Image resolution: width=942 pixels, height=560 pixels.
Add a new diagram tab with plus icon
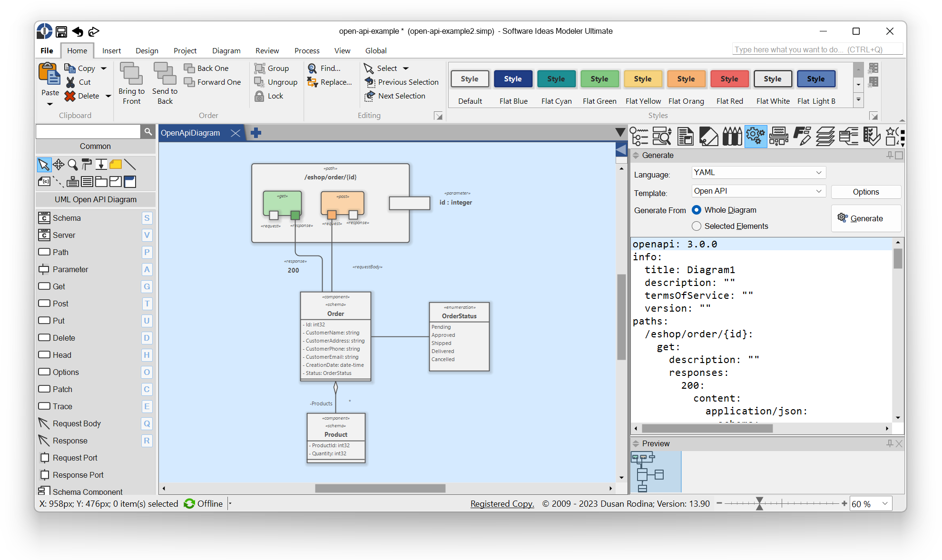(256, 133)
